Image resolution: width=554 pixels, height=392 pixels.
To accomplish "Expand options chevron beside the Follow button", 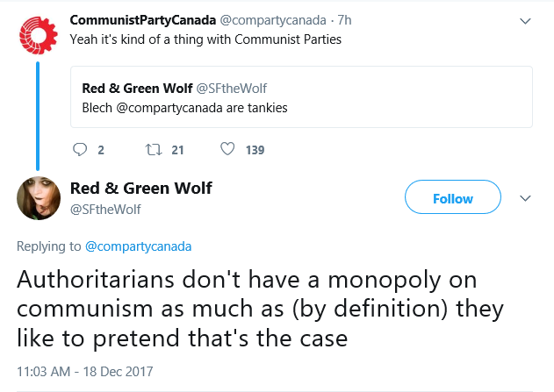I will point(525,198).
